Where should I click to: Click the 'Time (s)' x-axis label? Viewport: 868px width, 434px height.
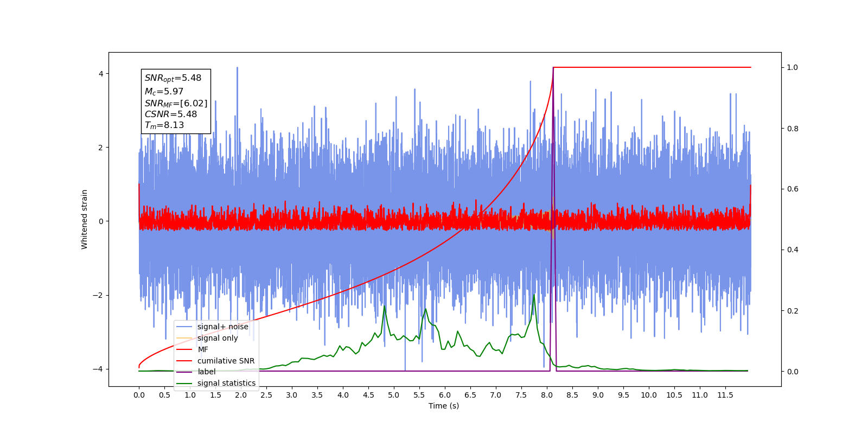click(x=444, y=406)
